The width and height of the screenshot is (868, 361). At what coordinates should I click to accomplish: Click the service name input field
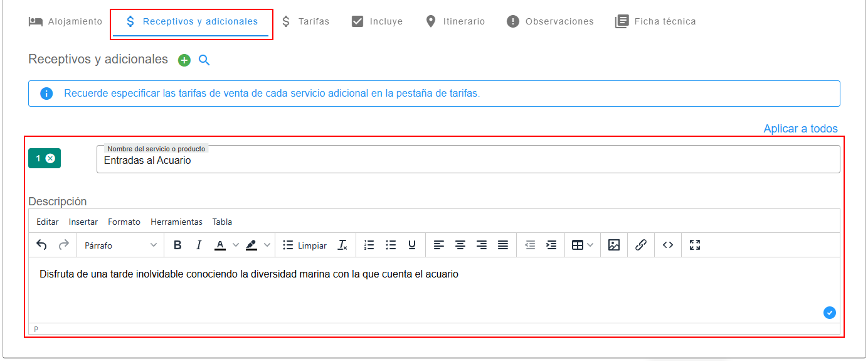tap(468, 161)
